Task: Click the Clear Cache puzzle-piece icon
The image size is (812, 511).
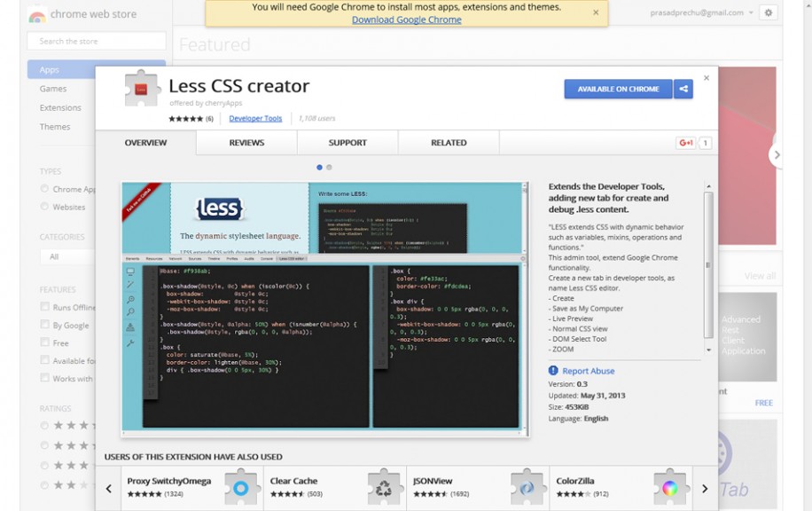Action: pyautogui.click(x=383, y=486)
